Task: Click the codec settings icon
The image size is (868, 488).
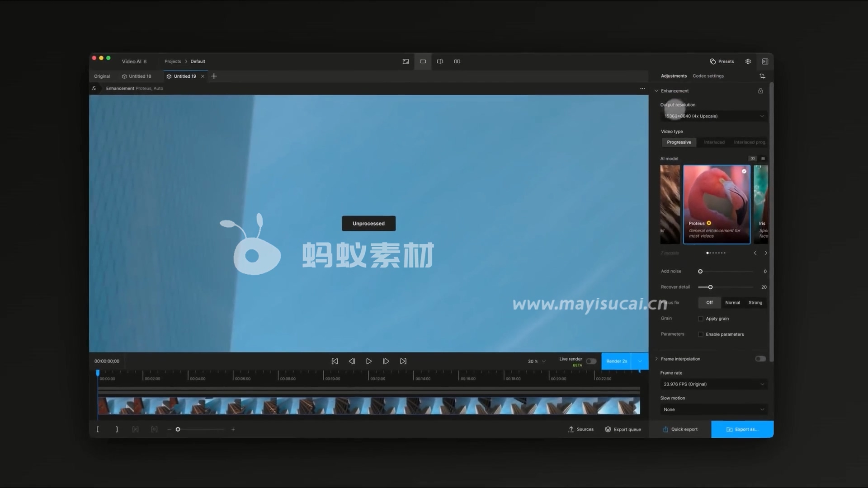Action: pyautogui.click(x=708, y=75)
